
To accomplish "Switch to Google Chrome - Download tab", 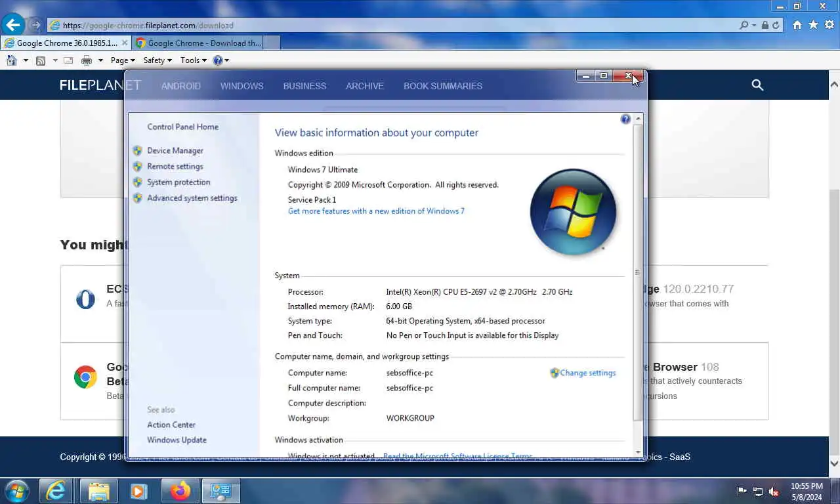I will [197, 43].
